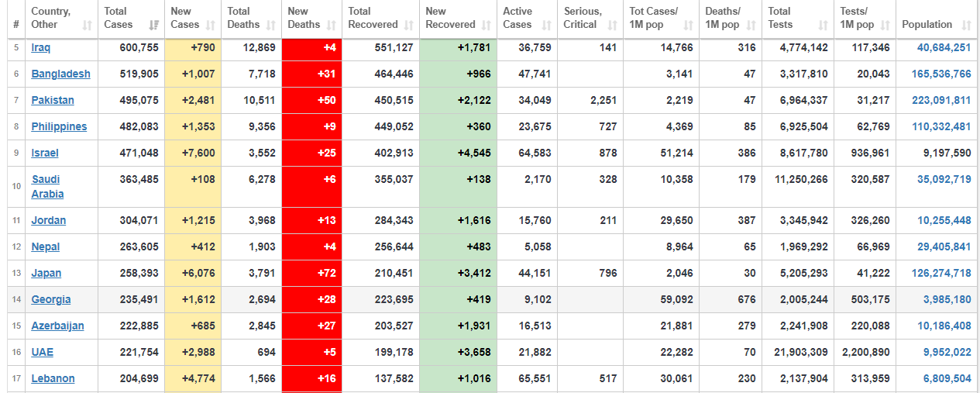Open the Georgia country link
Screen dimensions: 980x393
click(51, 299)
